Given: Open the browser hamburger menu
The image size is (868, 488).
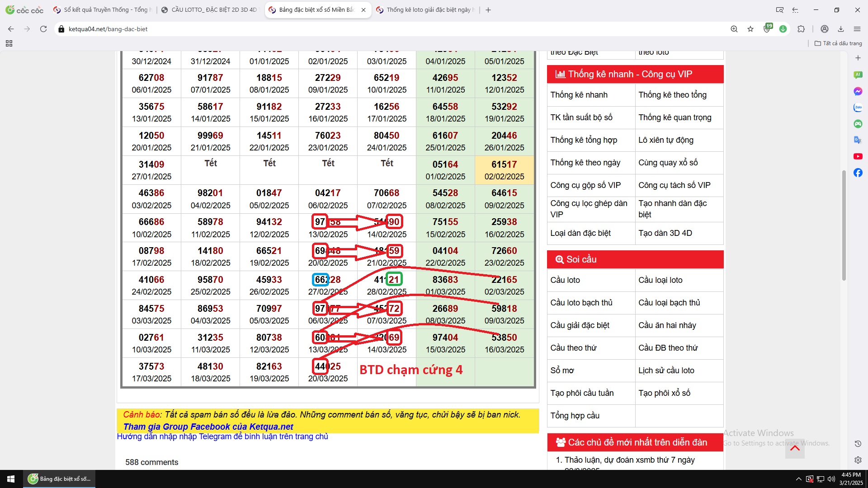Looking at the screenshot, I should tap(857, 29).
